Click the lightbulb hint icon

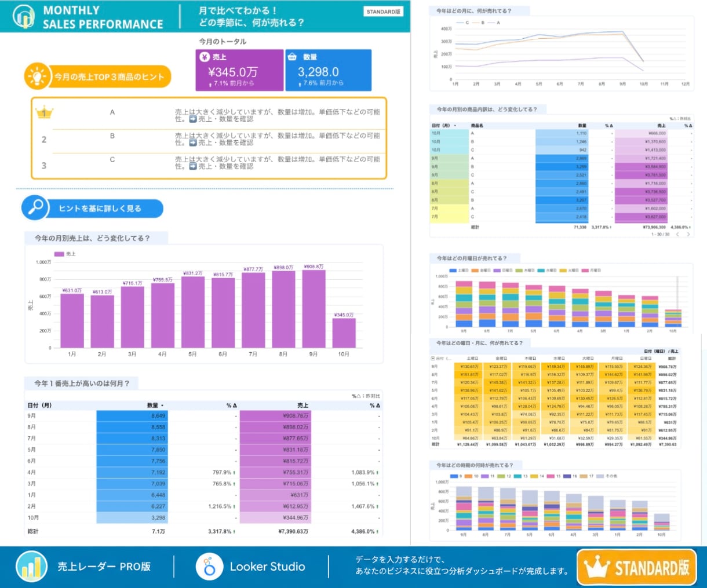click(37, 76)
